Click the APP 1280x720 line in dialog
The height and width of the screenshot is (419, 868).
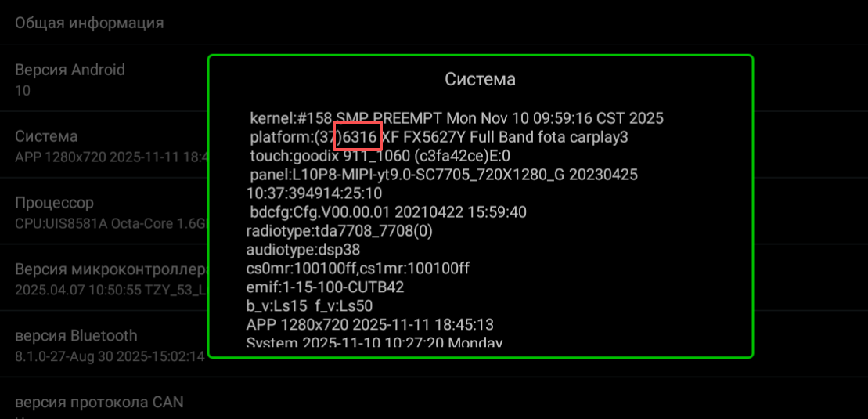pos(369,324)
